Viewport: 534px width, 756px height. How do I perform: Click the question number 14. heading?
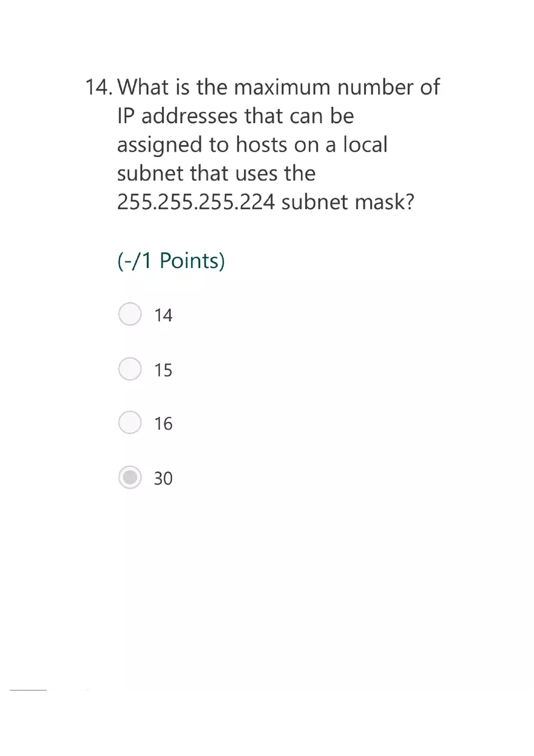(98, 87)
